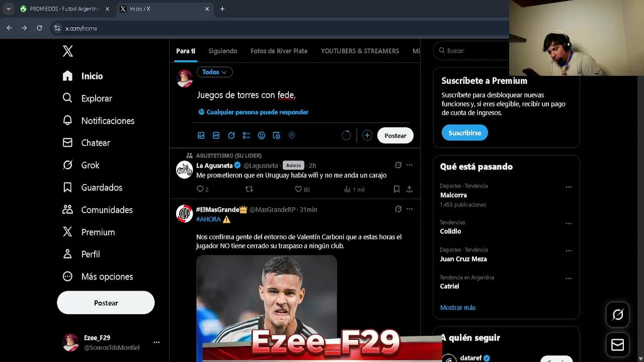Open Inicio in the sidebar
This screenshot has width=644, height=362.
(83, 76)
